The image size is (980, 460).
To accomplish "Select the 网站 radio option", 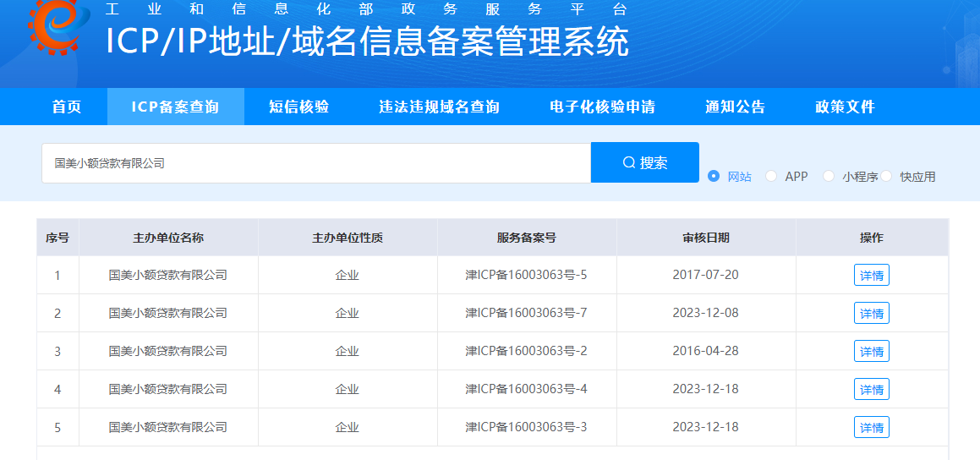I will pyautogui.click(x=714, y=176).
